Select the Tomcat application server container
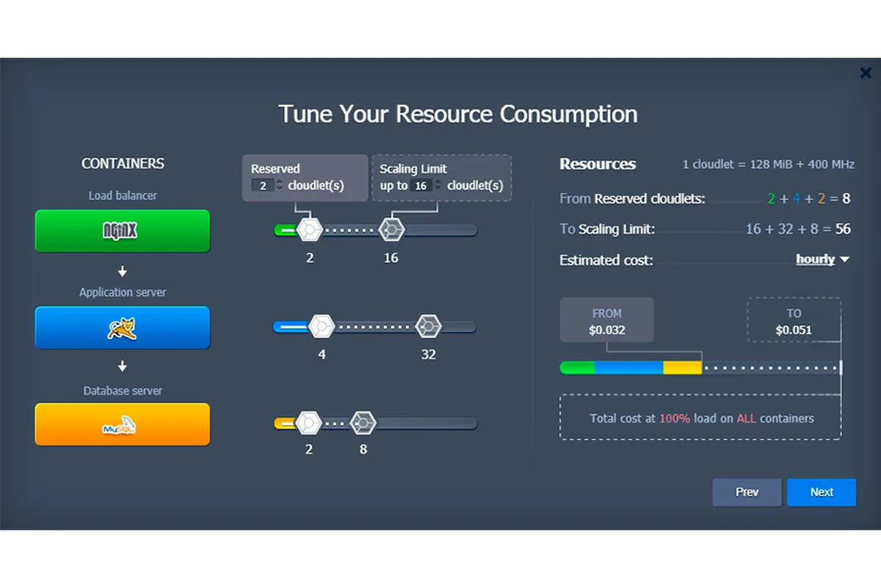881x588 pixels. point(123,327)
